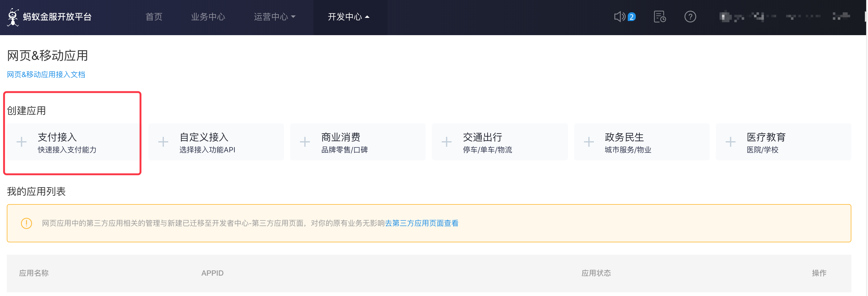Open 业务中心 in the top navigation
The height and width of the screenshot is (296, 868).
tap(208, 17)
